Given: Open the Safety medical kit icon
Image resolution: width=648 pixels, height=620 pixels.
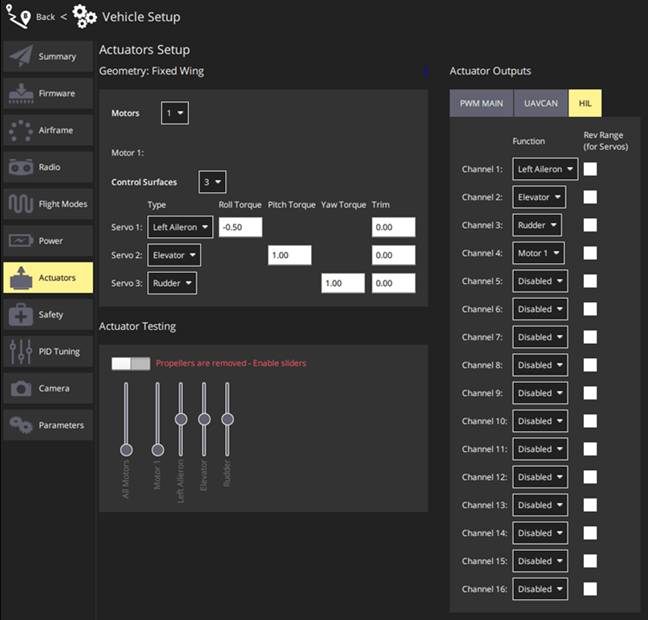Looking at the screenshot, I should tap(21, 315).
